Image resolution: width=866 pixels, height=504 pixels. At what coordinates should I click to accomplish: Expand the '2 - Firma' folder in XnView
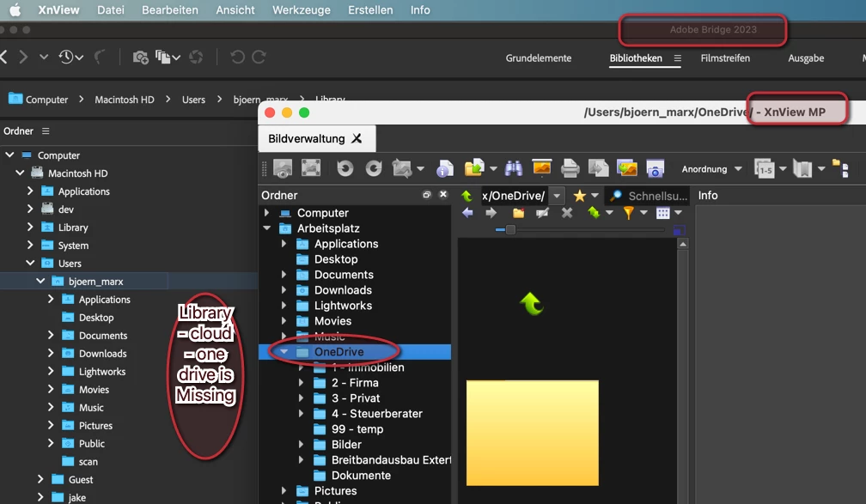[301, 383]
